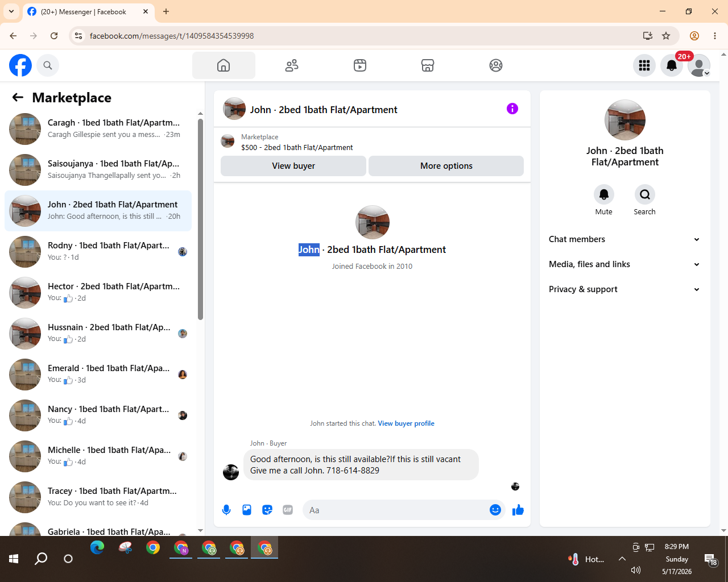Open the chat with Emerald
Viewport: 728px width, 582px height.
pos(98,375)
